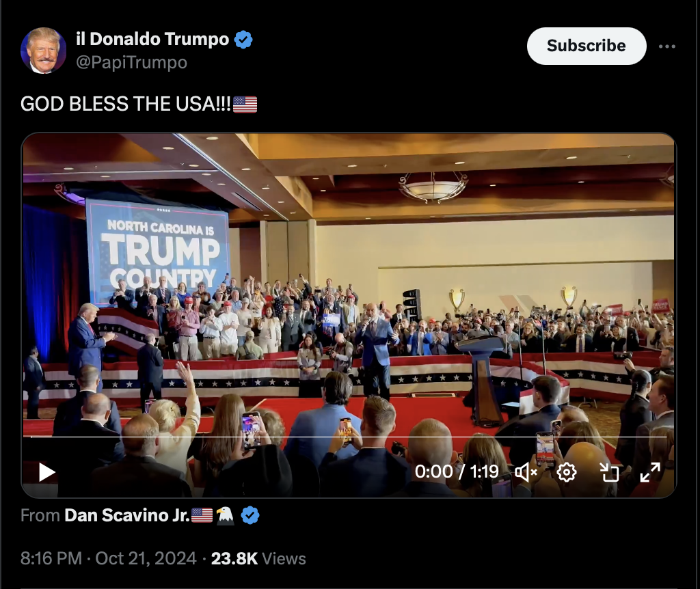The image size is (700, 589).
Task: Subscribe to il Donaldo Trumpo
Action: coord(586,46)
